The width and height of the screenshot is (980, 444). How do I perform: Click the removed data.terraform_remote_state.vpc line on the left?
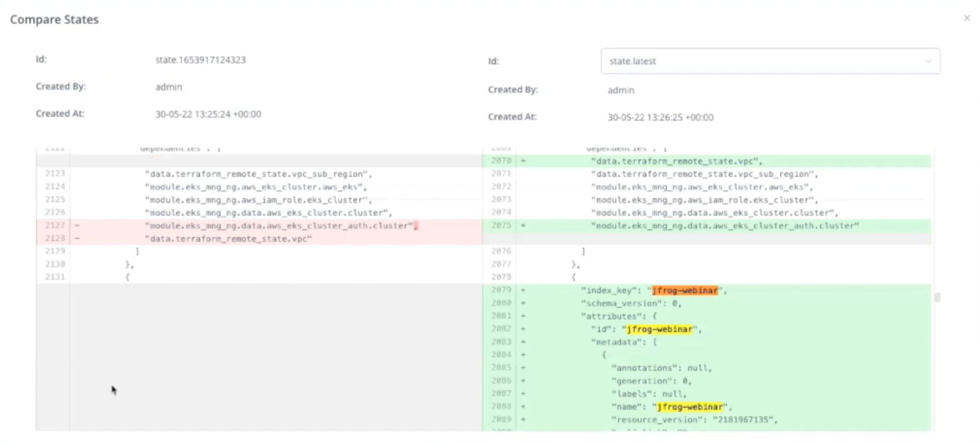[228, 239]
